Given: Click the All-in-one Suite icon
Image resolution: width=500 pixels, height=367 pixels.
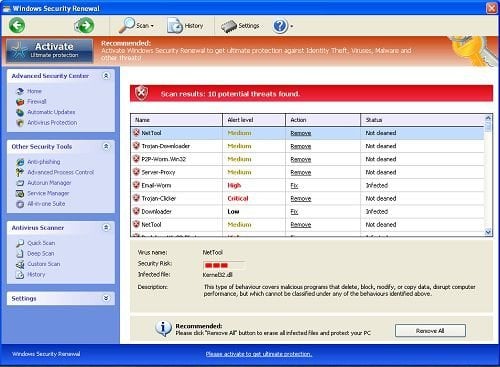Looking at the screenshot, I should [x=20, y=204].
